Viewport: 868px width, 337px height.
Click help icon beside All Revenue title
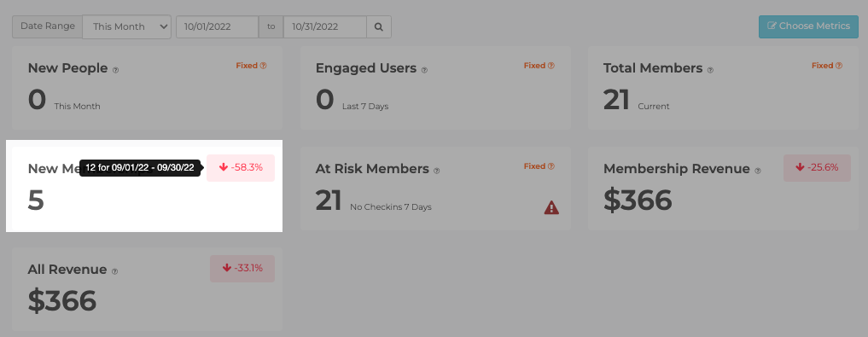coord(114,271)
